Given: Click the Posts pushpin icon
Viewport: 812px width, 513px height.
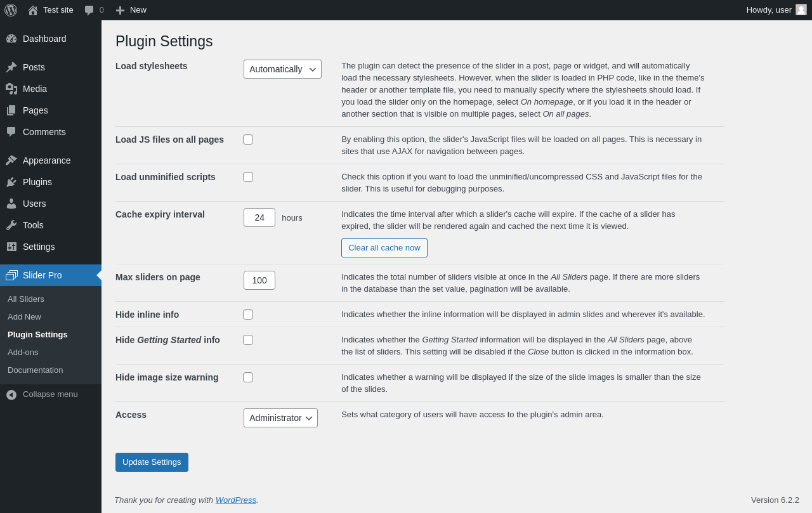Looking at the screenshot, I should click(x=11, y=67).
